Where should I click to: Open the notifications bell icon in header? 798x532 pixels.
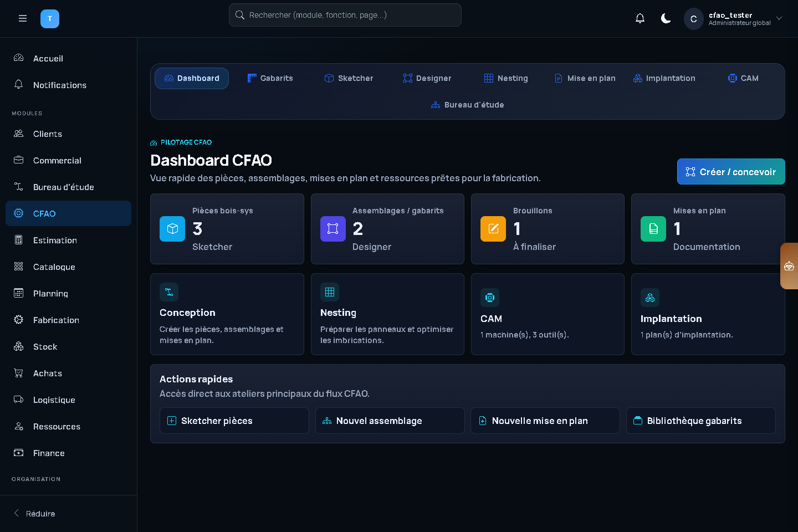[640, 18]
